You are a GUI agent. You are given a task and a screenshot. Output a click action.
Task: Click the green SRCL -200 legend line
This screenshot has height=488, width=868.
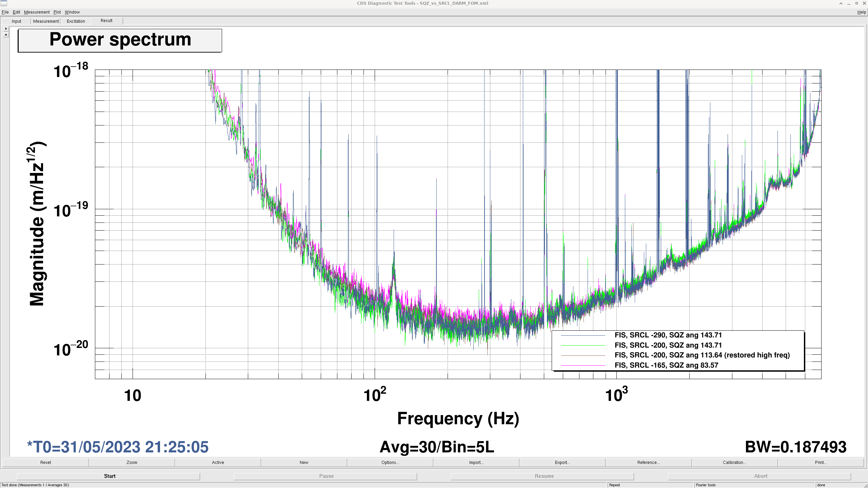tap(583, 345)
